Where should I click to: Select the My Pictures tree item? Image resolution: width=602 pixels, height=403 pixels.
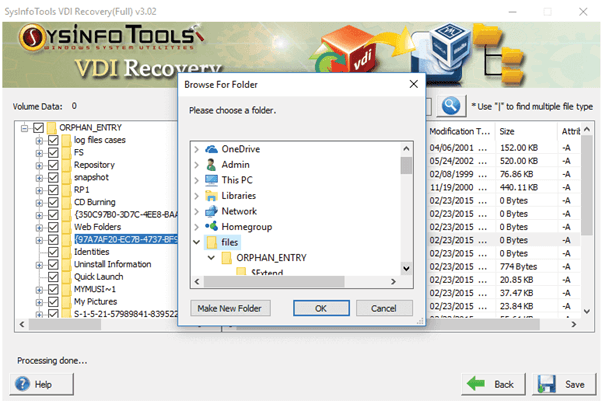click(x=95, y=302)
